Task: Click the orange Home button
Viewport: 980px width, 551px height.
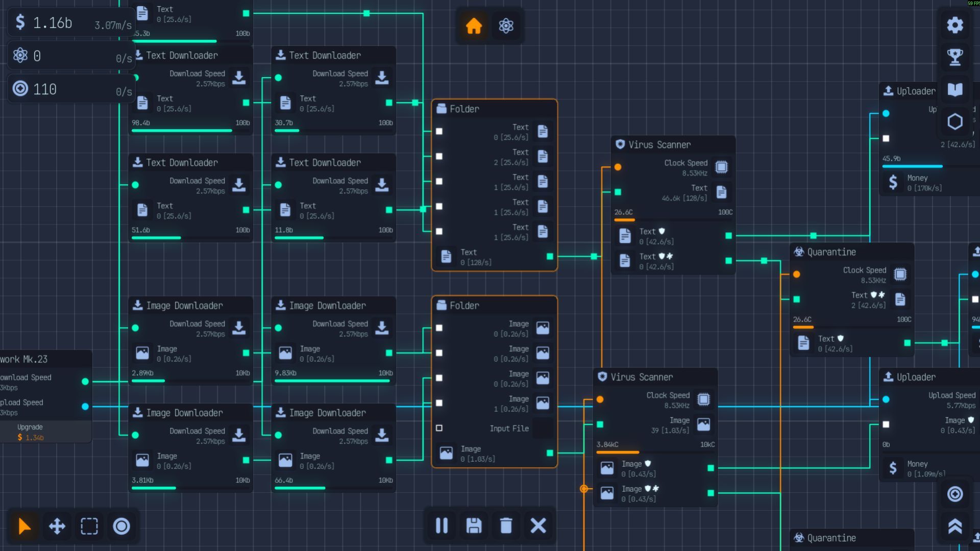Action: pos(474,26)
